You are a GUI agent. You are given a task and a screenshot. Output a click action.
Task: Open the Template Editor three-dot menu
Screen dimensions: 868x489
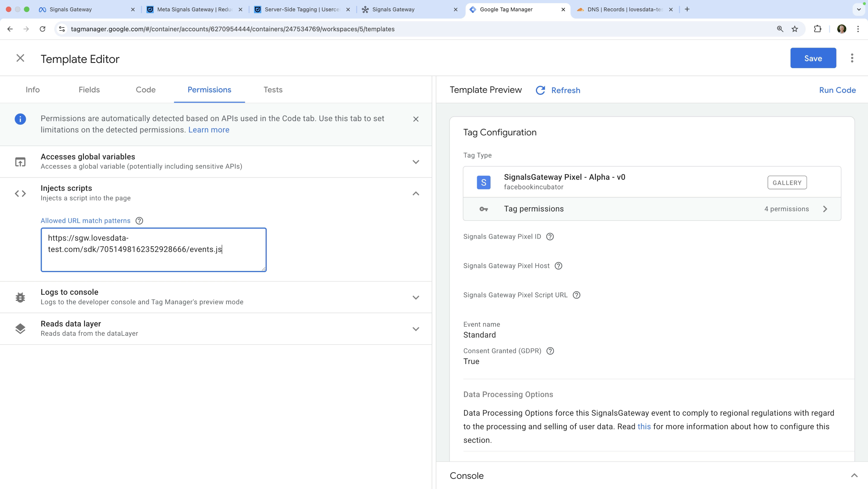click(x=852, y=58)
